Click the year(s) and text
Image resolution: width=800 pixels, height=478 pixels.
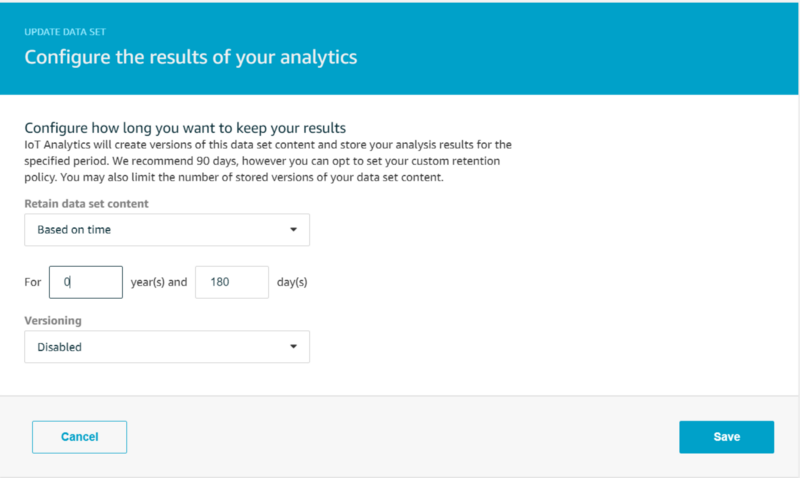(x=159, y=282)
